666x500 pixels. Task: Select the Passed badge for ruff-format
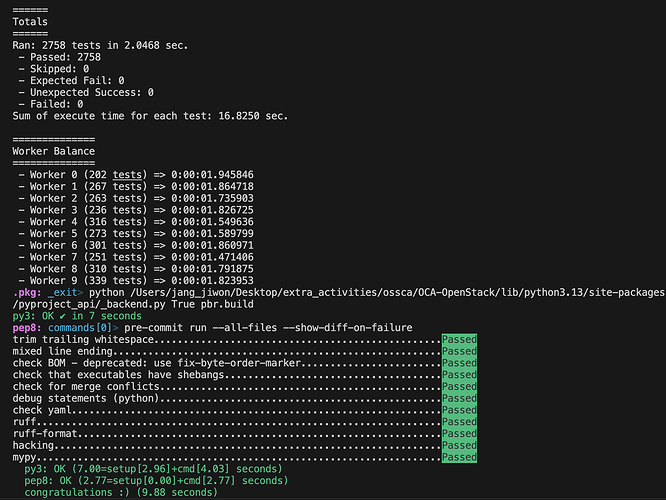[459, 434]
